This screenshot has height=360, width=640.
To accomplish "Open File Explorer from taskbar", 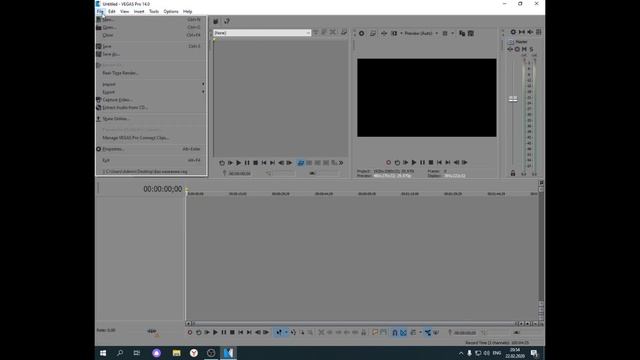I will [176, 353].
